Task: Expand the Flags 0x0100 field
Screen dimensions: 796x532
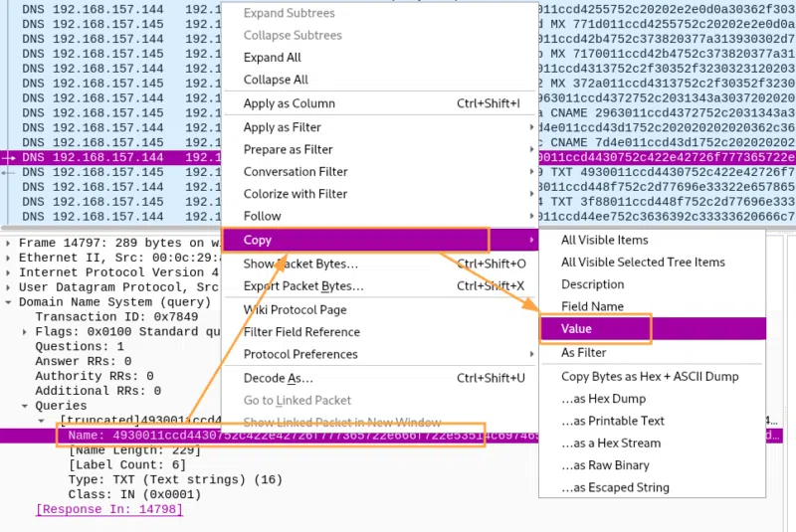Action: [x=26, y=331]
